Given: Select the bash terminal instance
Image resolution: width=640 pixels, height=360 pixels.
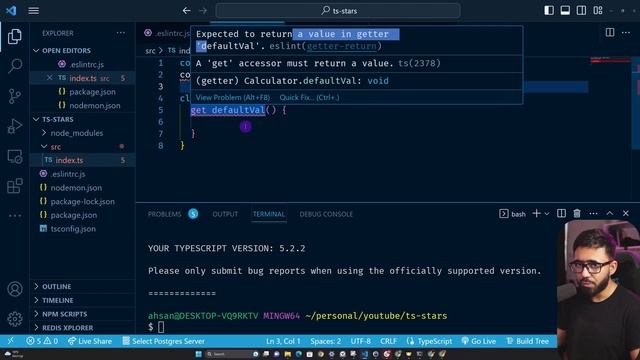Looking at the screenshot, I should point(513,214).
